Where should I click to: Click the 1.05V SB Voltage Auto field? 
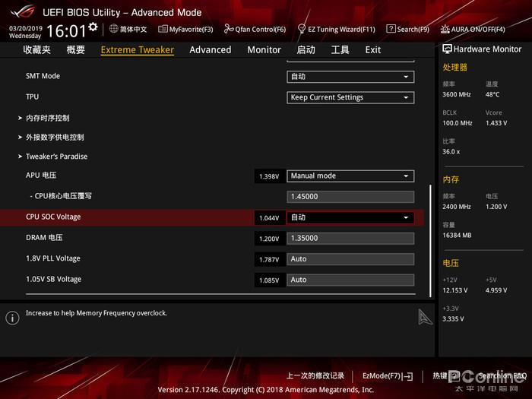click(350, 280)
